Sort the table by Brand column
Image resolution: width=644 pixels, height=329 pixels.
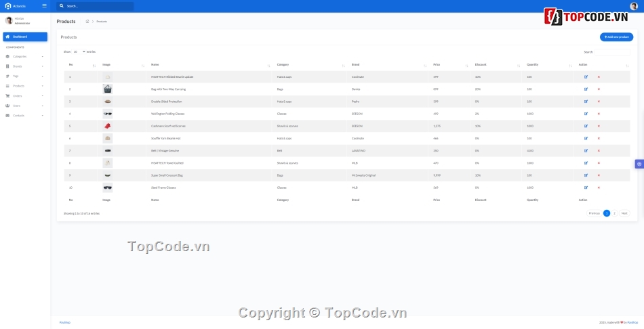coord(387,65)
